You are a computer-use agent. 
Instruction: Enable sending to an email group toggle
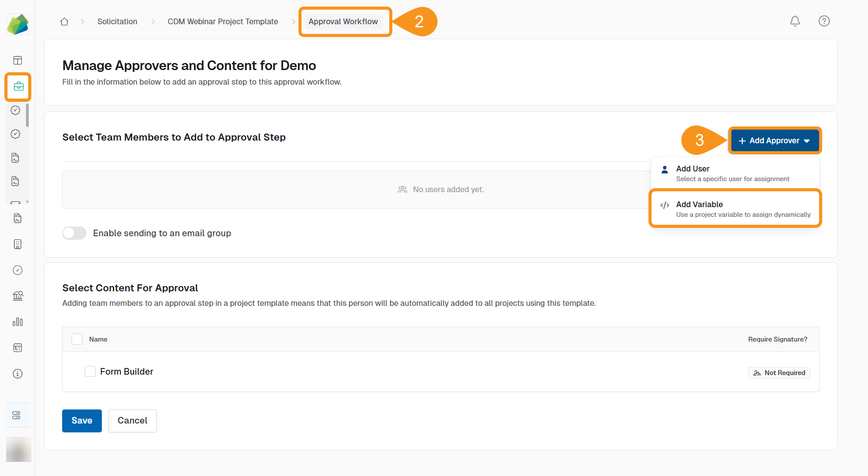pyautogui.click(x=74, y=233)
